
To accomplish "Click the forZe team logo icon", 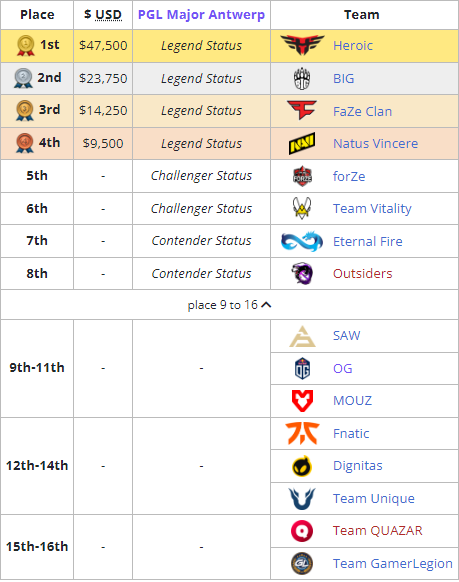I will [x=302, y=176].
